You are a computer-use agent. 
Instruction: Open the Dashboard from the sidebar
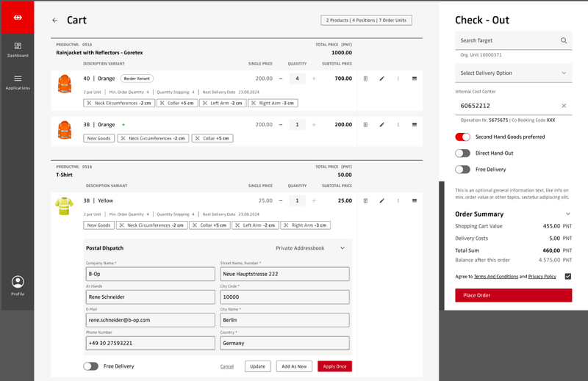[x=18, y=48]
